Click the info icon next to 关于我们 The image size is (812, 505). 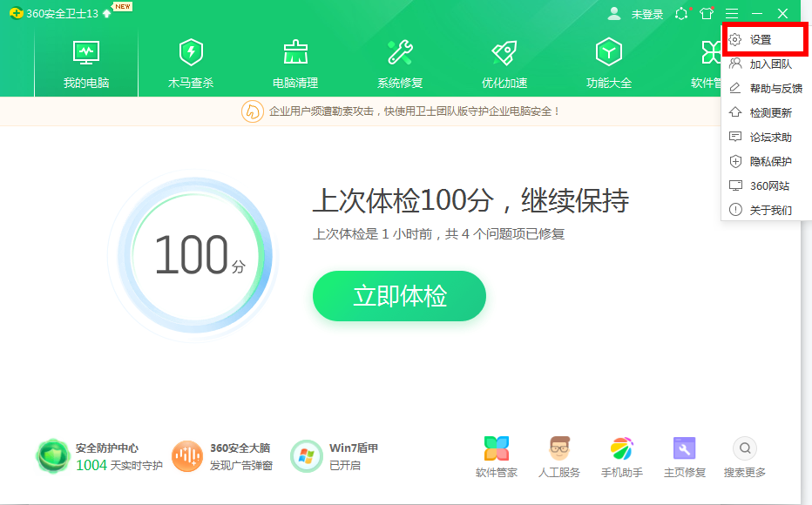(735, 210)
